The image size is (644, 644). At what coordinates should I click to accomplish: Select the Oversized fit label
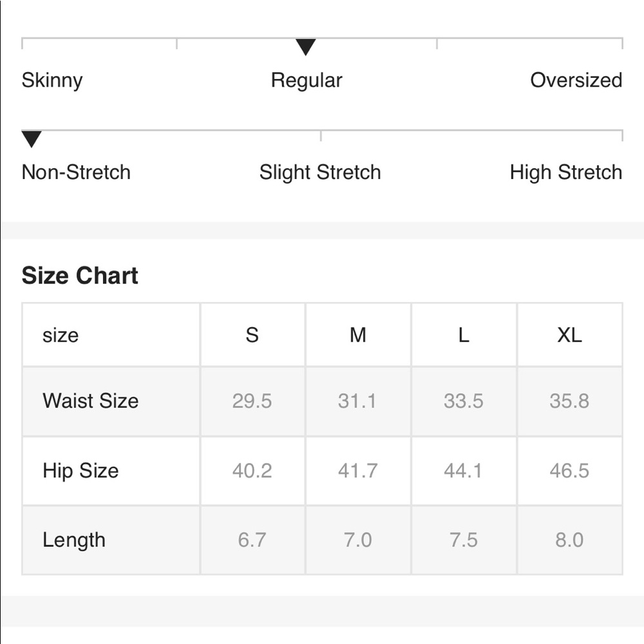click(x=576, y=80)
